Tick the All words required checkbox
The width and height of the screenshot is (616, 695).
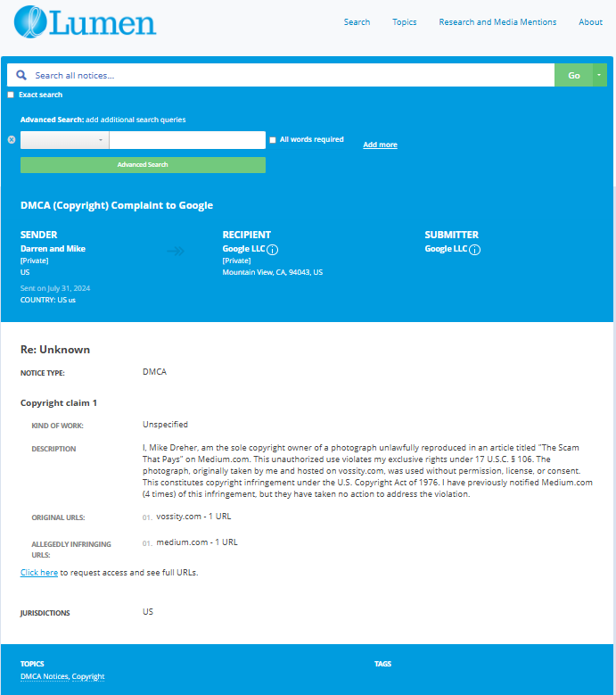click(x=273, y=140)
